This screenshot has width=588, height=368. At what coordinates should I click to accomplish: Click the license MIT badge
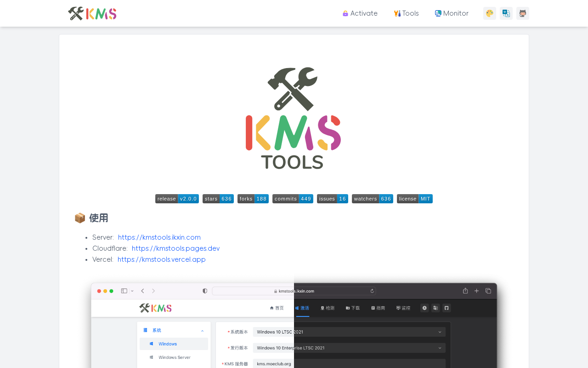point(415,199)
